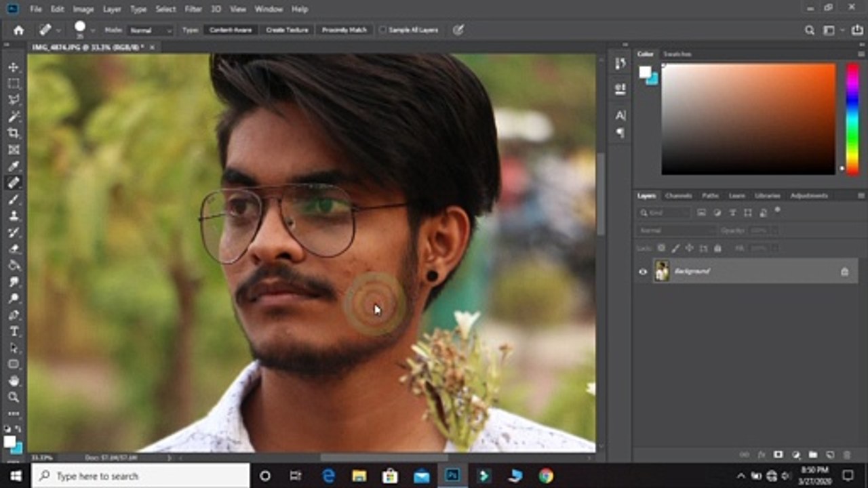Screen dimensions: 868x488
Task: Click the Create Texture button
Action: coord(287,30)
